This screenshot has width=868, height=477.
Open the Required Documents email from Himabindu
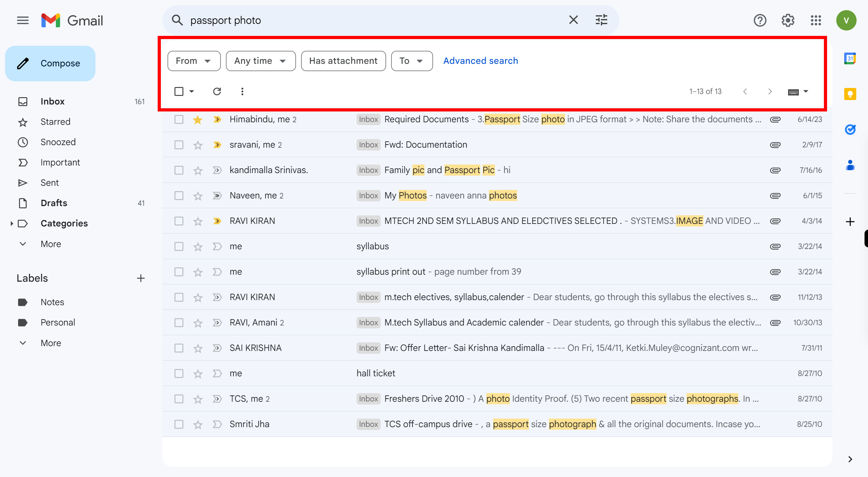(x=497, y=119)
